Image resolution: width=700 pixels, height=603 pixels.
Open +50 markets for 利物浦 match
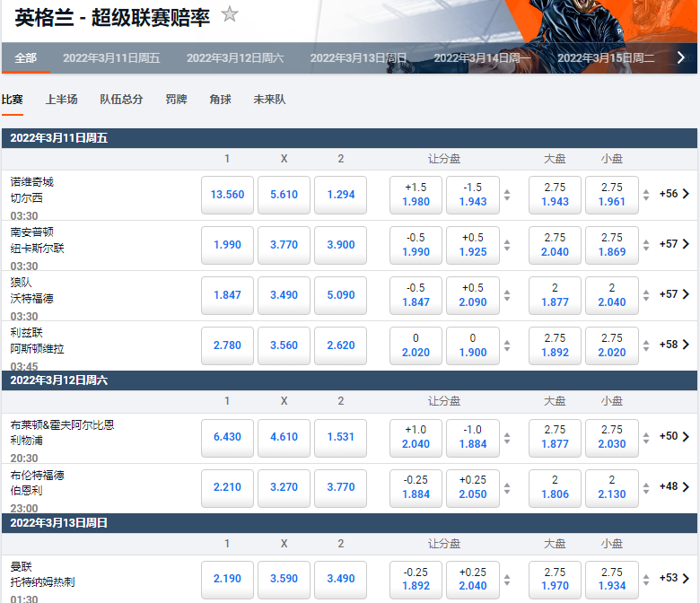(x=674, y=436)
